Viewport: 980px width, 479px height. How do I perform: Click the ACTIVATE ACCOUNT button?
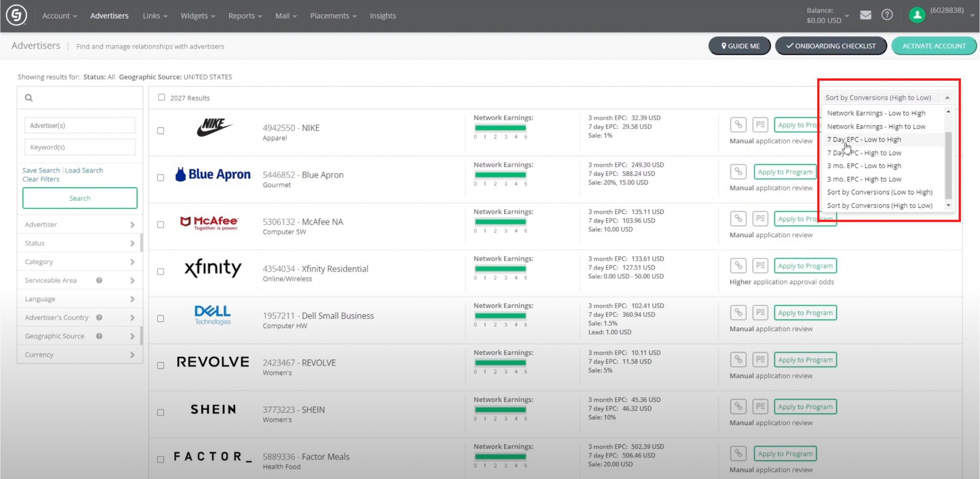pyautogui.click(x=934, y=46)
